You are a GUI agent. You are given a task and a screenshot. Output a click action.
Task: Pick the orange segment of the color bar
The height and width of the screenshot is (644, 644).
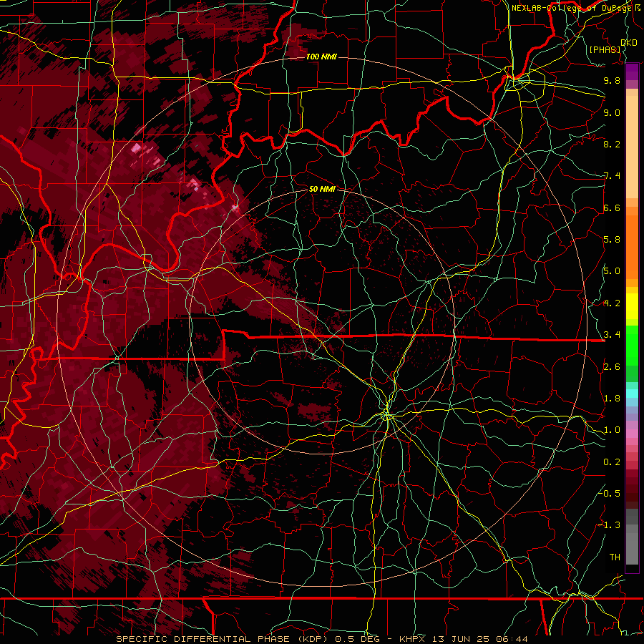pyautogui.click(x=632, y=246)
